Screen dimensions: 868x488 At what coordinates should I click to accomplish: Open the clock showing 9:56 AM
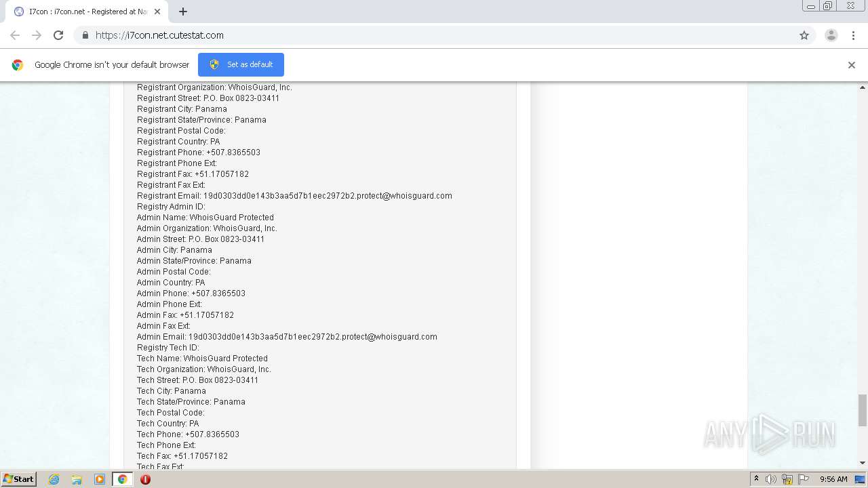[x=833, y=479]
